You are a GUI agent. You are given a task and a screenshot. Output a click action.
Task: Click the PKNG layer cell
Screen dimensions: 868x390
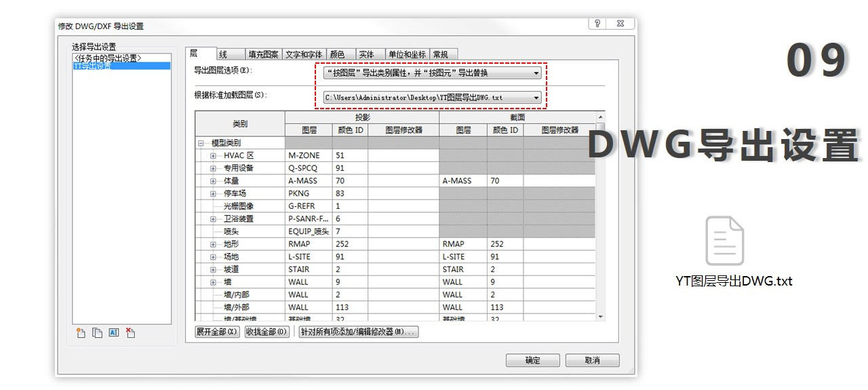(x=309, y=194)
